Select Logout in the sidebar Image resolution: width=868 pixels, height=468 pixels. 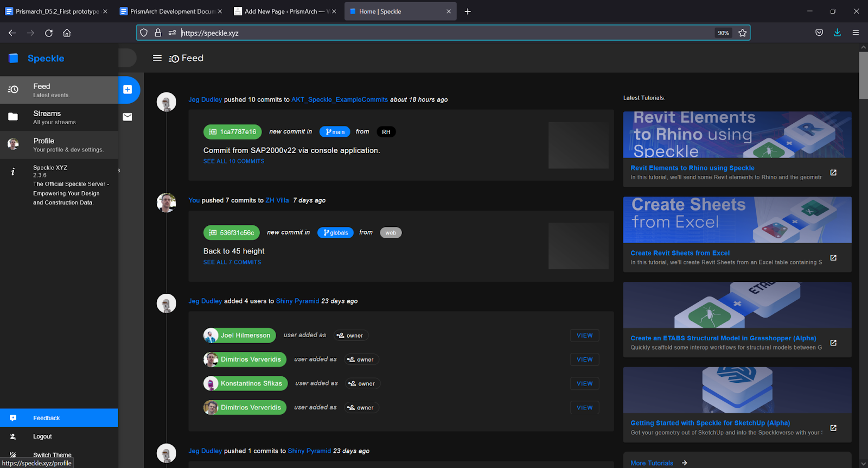59,437
